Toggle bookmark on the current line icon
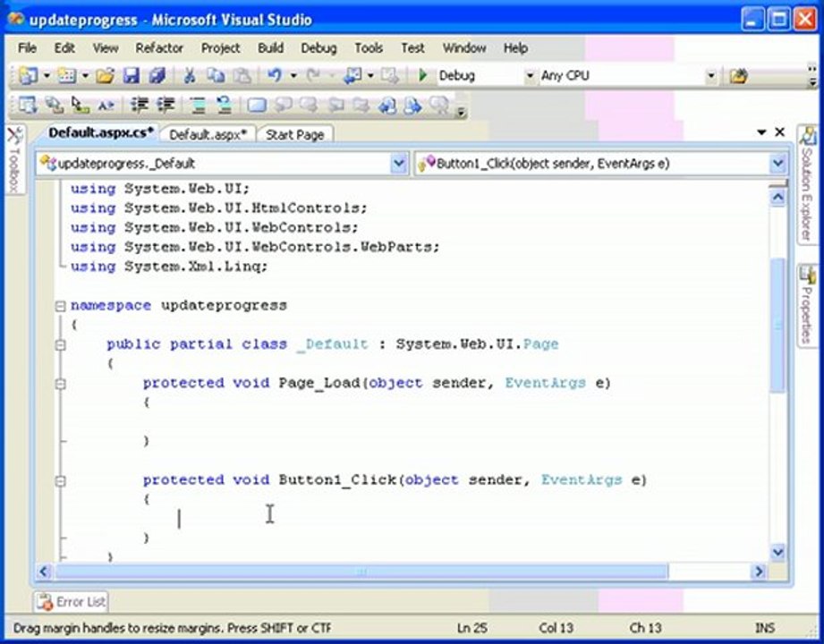The height and width of the screenshot is (644, 824). point(257,106)
